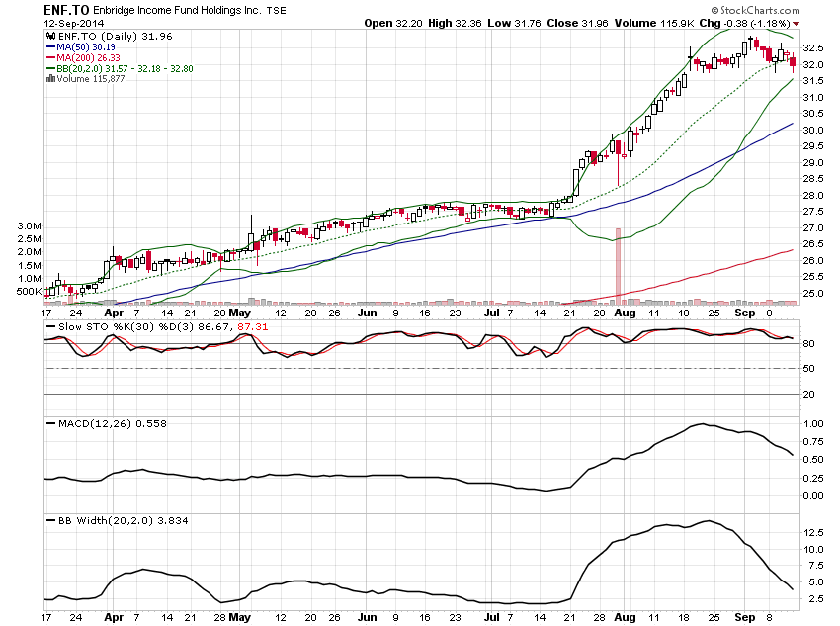The image size is (840, 626).
Task: Click the StockCharts.com copyright label
Action: (x=755, y=10)
